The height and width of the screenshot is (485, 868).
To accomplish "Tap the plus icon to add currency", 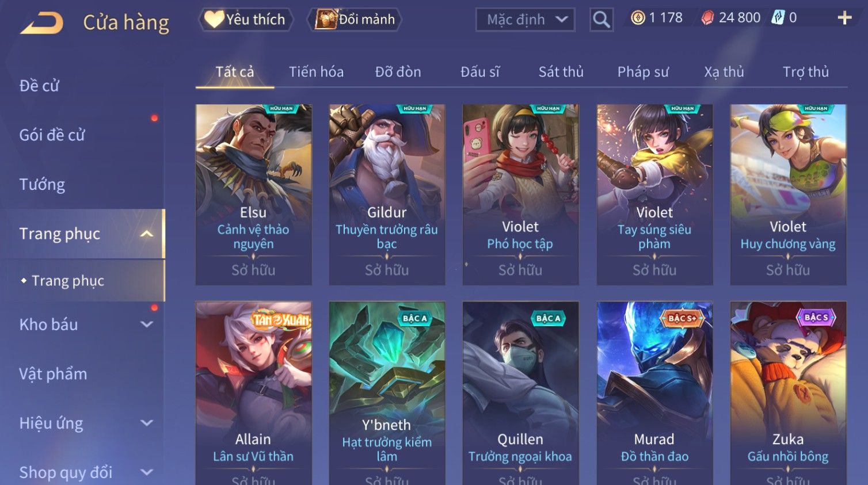I will coord(844,18).
